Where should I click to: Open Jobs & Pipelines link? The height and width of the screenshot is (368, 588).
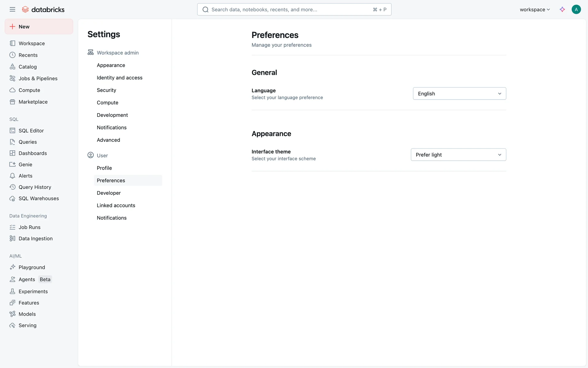tap(38, 79)
